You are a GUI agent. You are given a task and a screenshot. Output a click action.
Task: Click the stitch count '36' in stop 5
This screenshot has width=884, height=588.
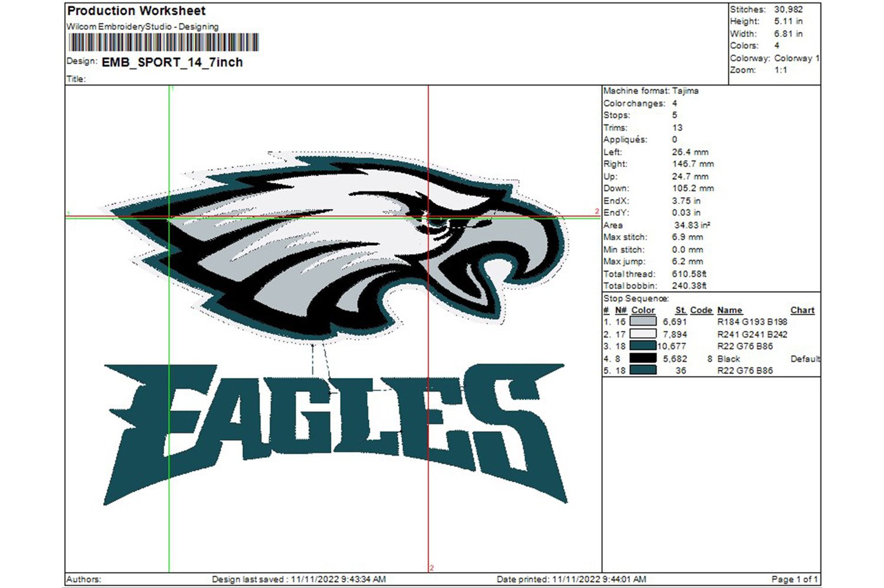[681, 371]
